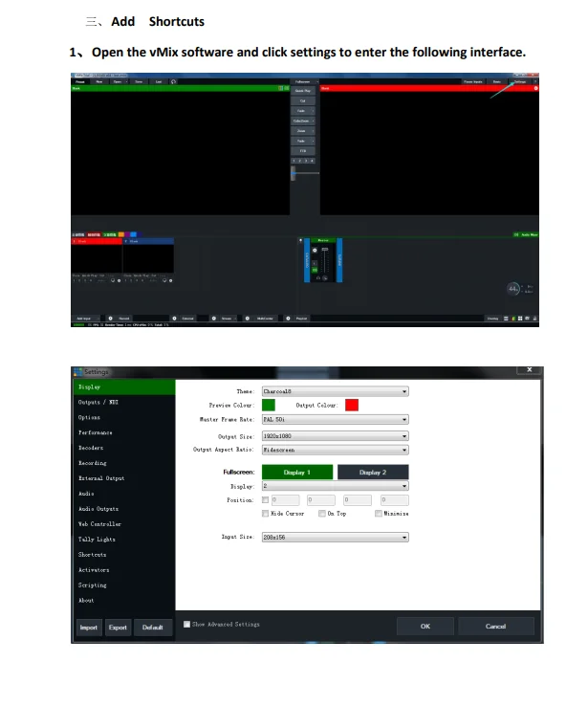Image resolution: width=588 pixels, height=706 pixels.
Task: Open the Theme dropdown showing Charcoal
Action: point(336,391)
